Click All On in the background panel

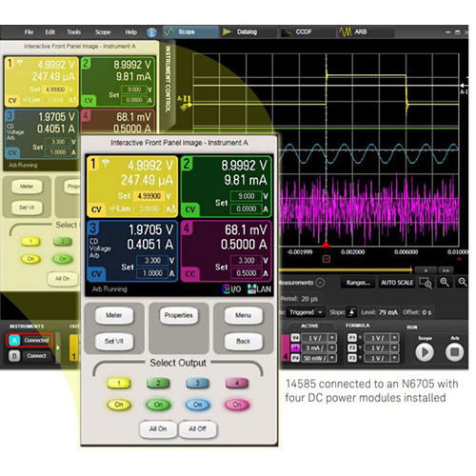pos(63,279)
